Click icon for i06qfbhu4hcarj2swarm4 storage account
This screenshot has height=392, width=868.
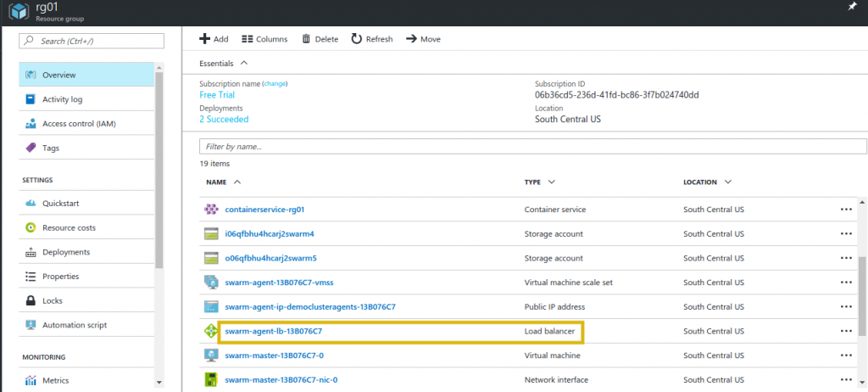tap(211, 233)
